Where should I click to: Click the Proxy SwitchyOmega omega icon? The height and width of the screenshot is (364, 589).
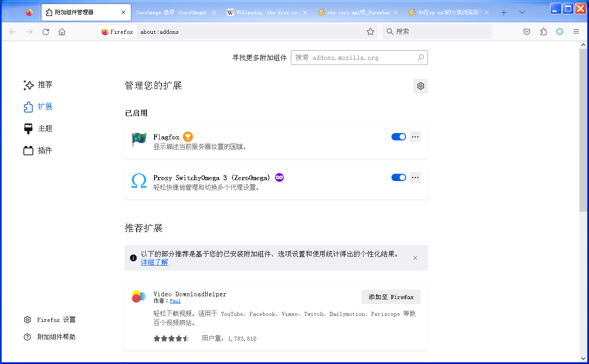tap(139, 181)
